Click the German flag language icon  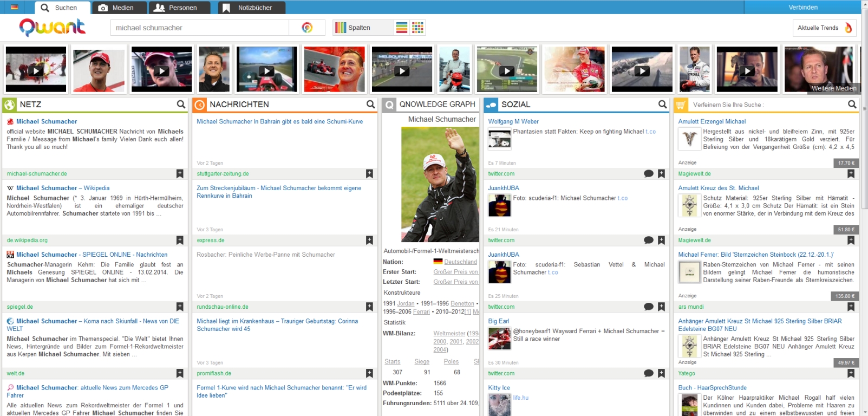click(15, 7)
